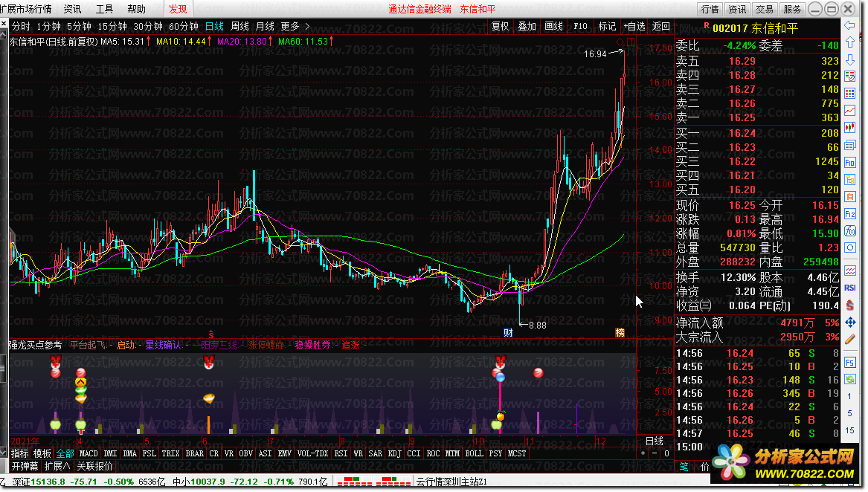Open the quote list icon in sidebar
The image size is (868, 492).
849,77
